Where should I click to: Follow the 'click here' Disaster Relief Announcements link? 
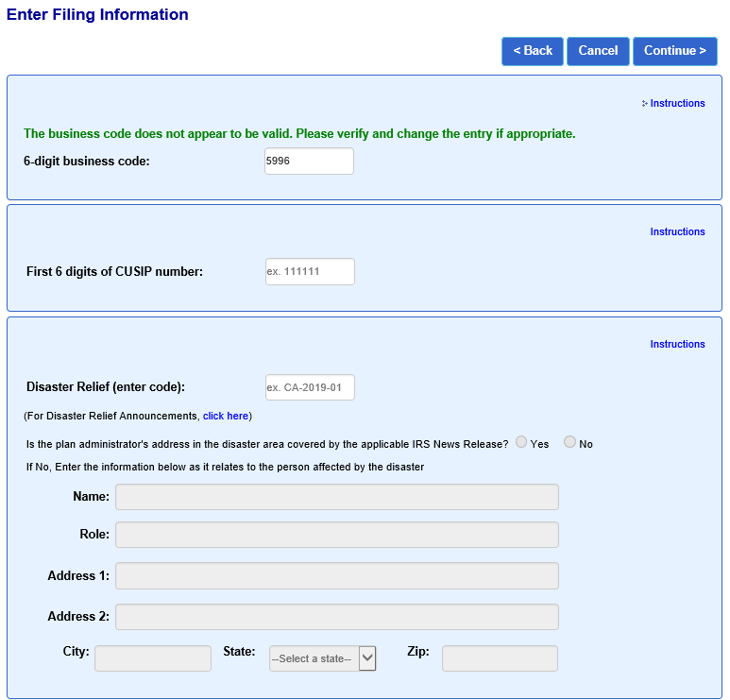coord(225,417)
